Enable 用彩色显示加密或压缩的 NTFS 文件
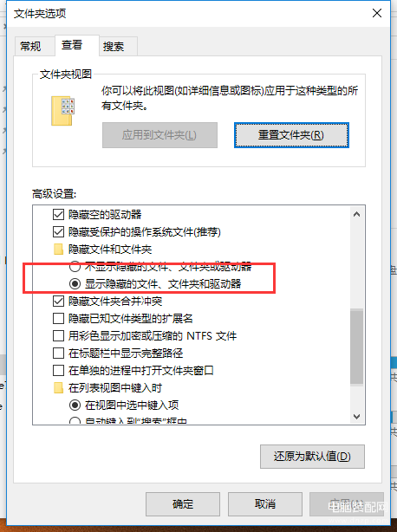This screenshot has width=397, height=532. pyautogui.click(x=58, y=336)
